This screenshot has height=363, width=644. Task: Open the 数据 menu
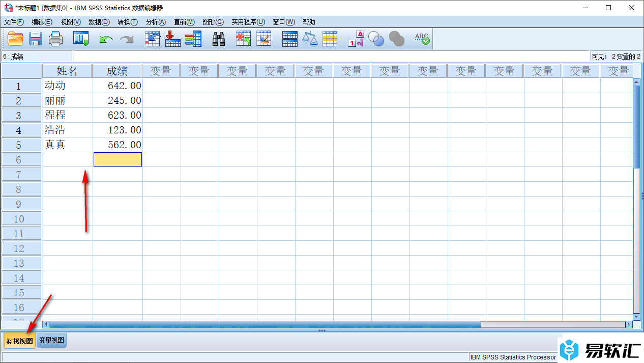[x=99, y=22]
